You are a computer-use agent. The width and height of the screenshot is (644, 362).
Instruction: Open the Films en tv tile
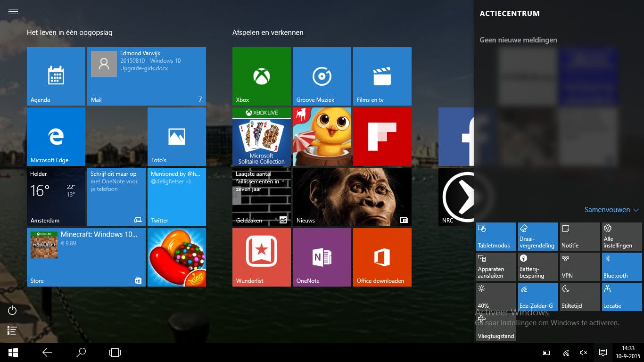pos(382,76)
